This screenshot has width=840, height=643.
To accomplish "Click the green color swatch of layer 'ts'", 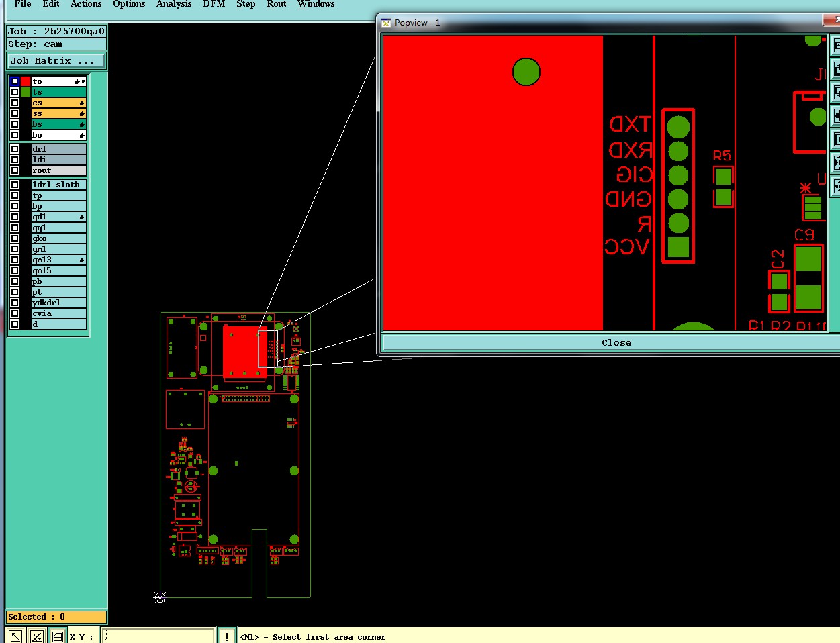I will pos(26,92).
